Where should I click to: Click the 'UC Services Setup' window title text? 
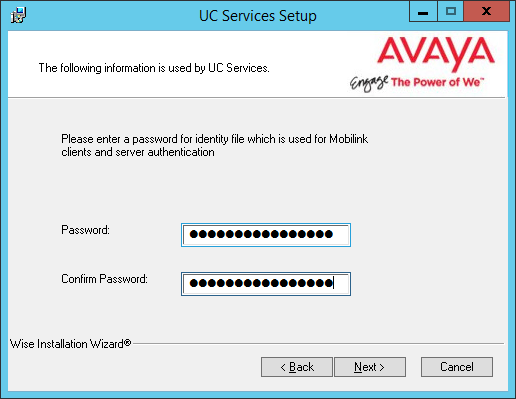[258, 16]
